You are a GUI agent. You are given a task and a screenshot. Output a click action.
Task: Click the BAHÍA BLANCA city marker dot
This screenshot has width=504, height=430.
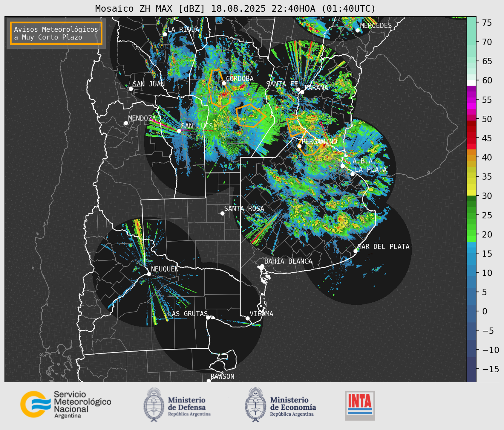[x=262, y=266]
